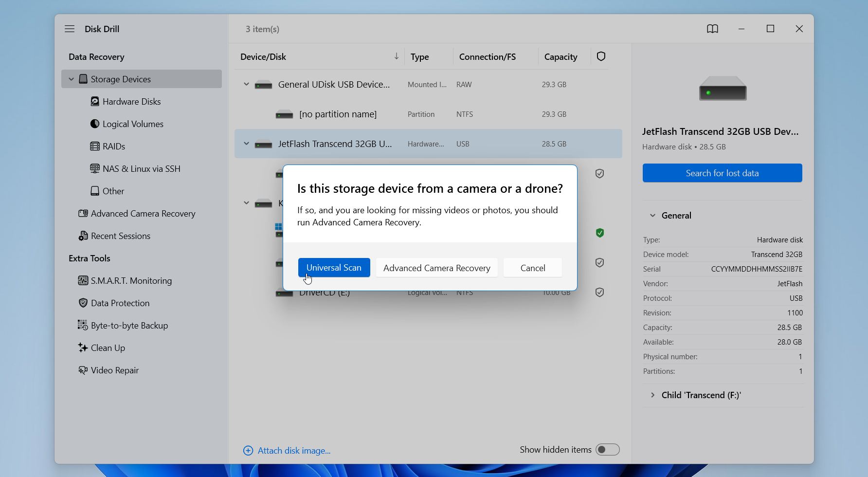This screenshot has width=868, height=477.
Task: Collapse the Storage Devices tree section
Action: 71,79
